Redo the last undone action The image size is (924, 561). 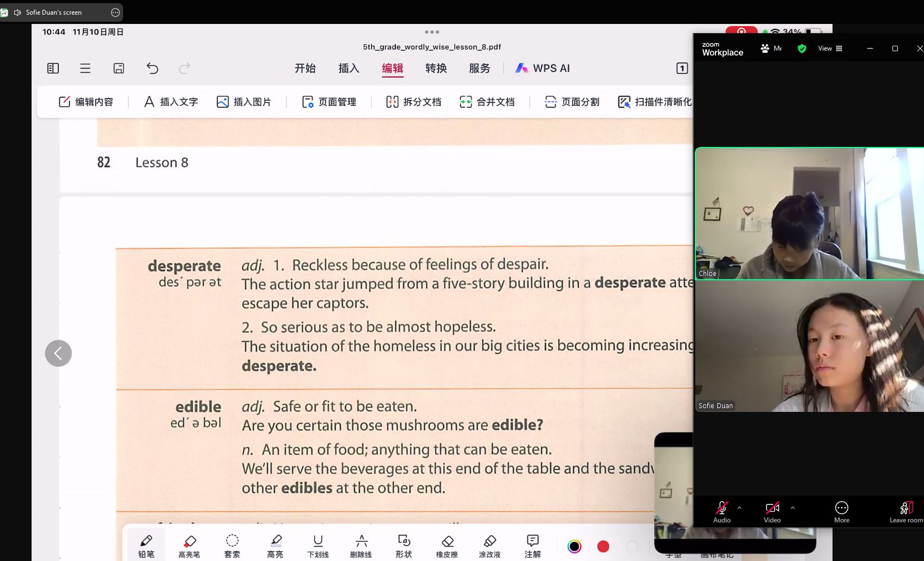coord(185,68)
